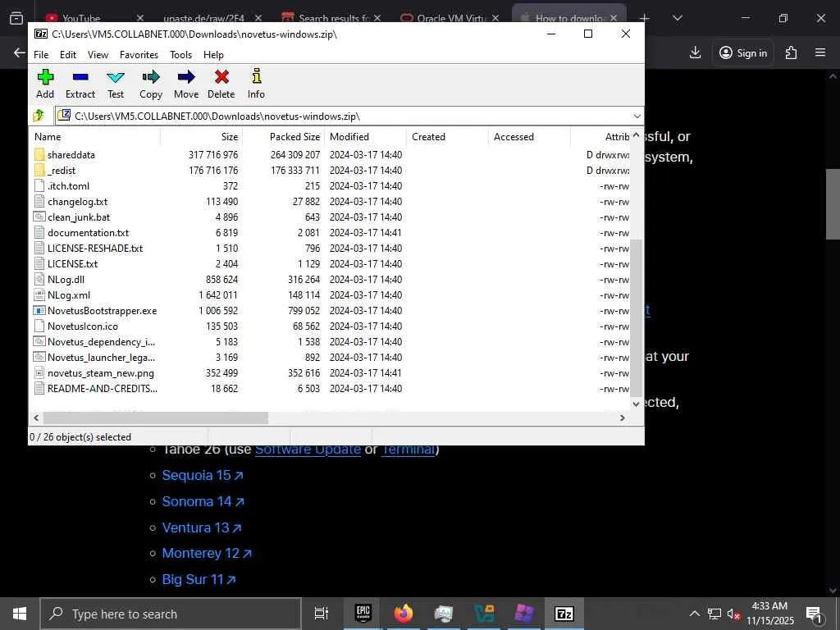
Task: Open the Edit menu
Action: coord(68,55)
